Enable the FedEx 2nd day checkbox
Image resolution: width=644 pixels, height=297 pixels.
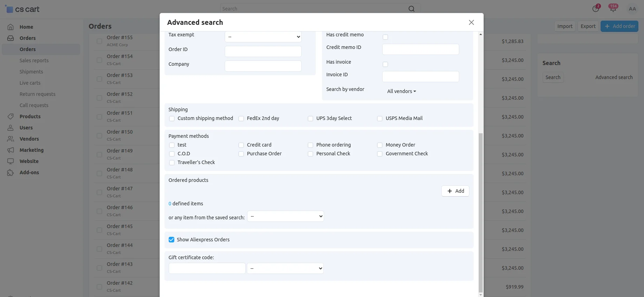[241, 119]
